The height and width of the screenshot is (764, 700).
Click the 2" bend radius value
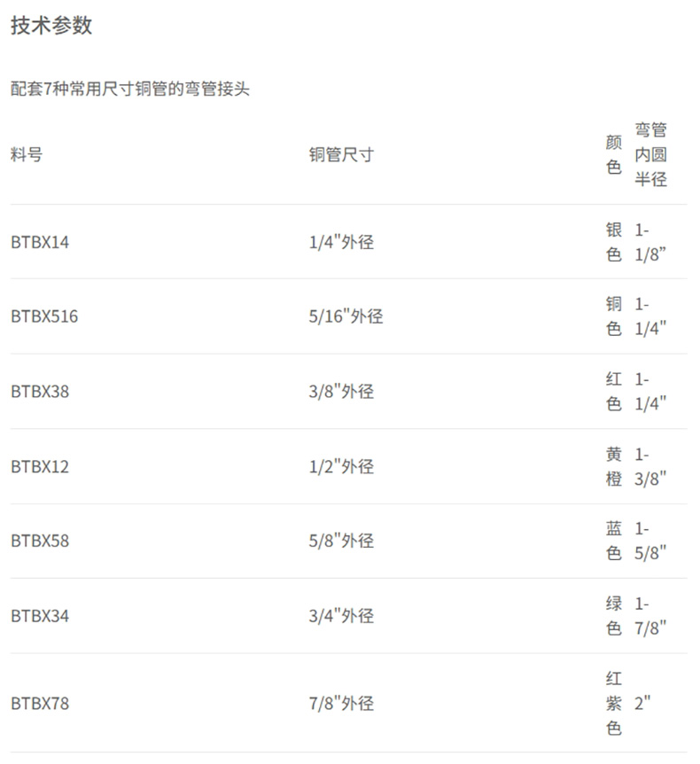coord(643,704)
